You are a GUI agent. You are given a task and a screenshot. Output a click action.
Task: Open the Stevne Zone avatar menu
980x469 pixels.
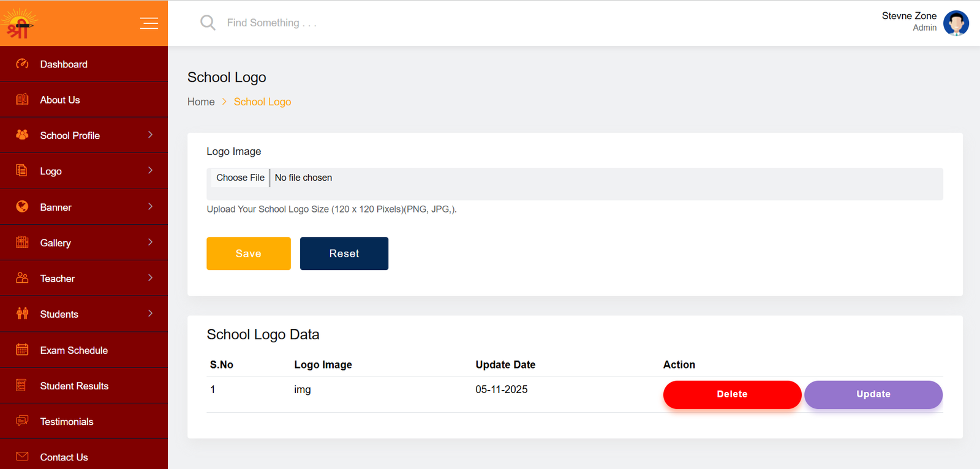click(x=956, y=23)
